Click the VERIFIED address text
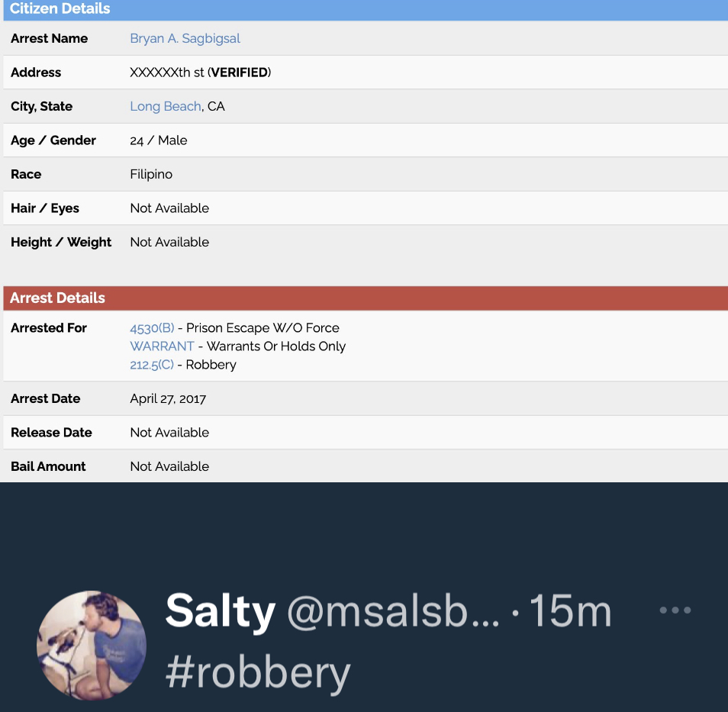 click(x=239, y=72)
